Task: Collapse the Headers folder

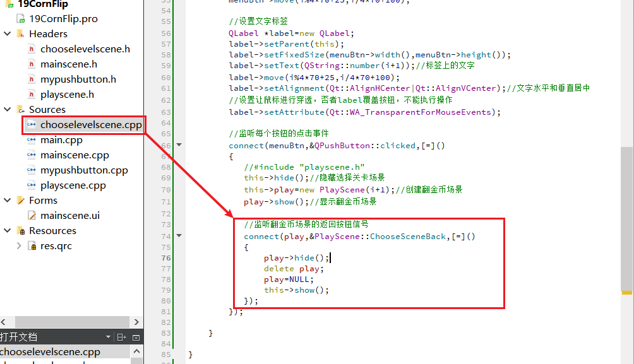Action: pyautogui.click(x=8, y=33)
